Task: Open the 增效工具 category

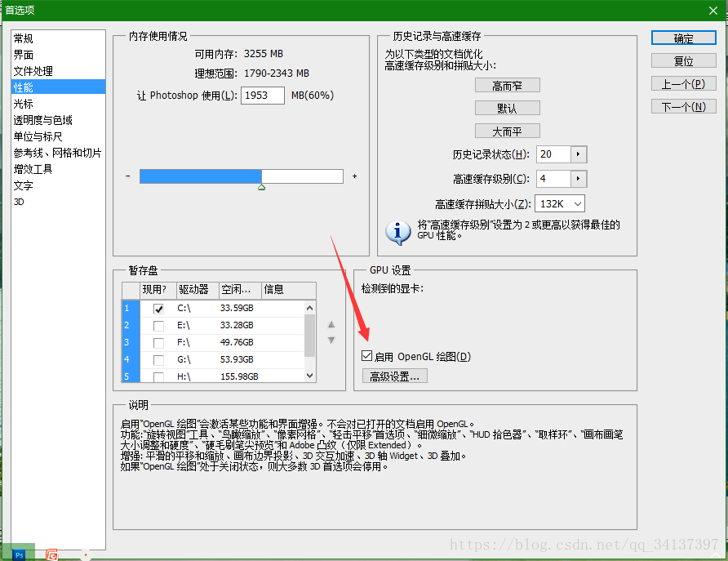Action: tap(58, 169)
